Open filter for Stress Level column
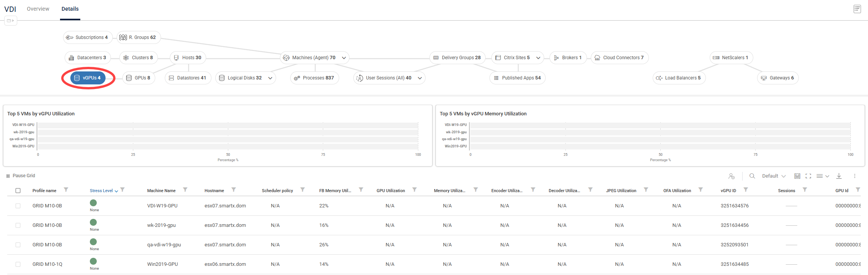This screenshot has height=275, width=868. click(x=122, y=189)
